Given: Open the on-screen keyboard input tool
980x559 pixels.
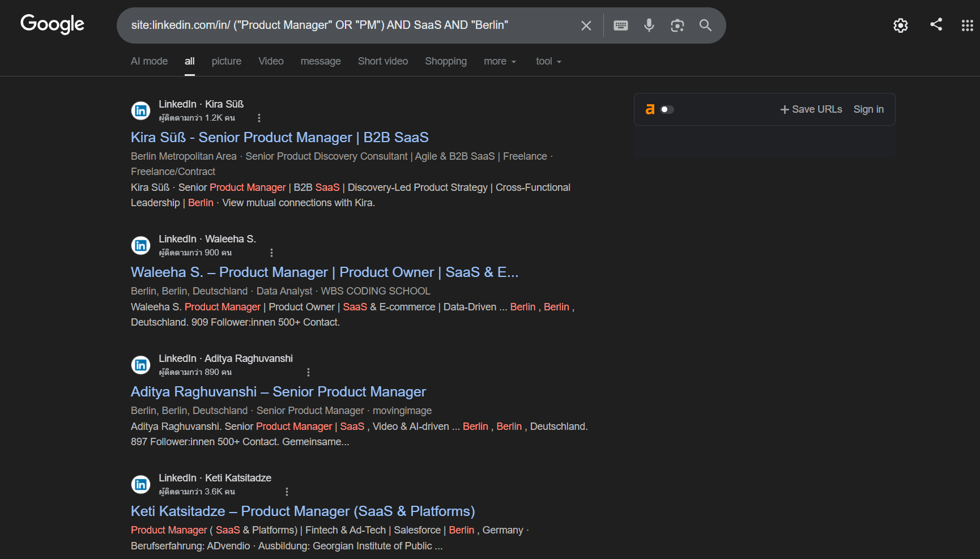Looking at the screenshot, I should 621,25.
